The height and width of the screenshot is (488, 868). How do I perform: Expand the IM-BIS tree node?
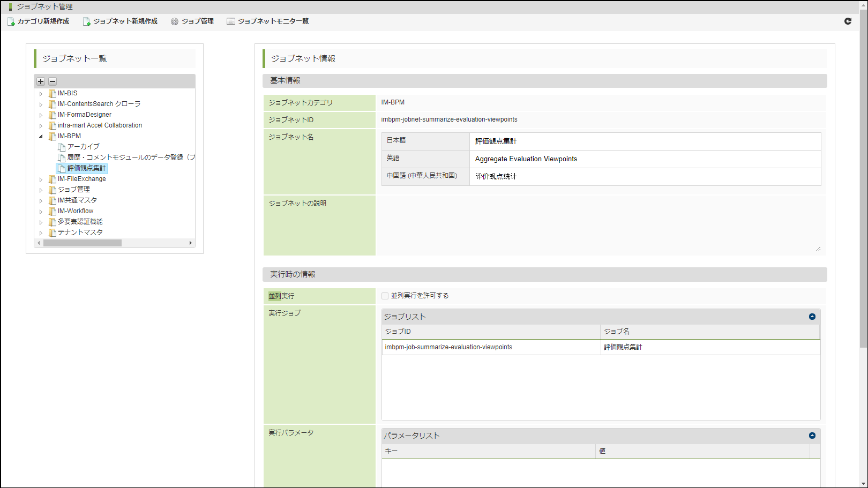(x=41, y=94)
